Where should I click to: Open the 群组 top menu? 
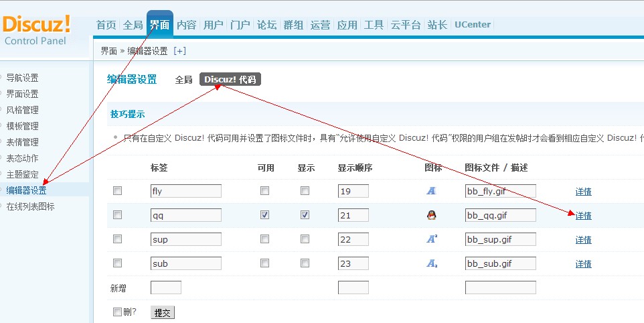click(293, 25)
